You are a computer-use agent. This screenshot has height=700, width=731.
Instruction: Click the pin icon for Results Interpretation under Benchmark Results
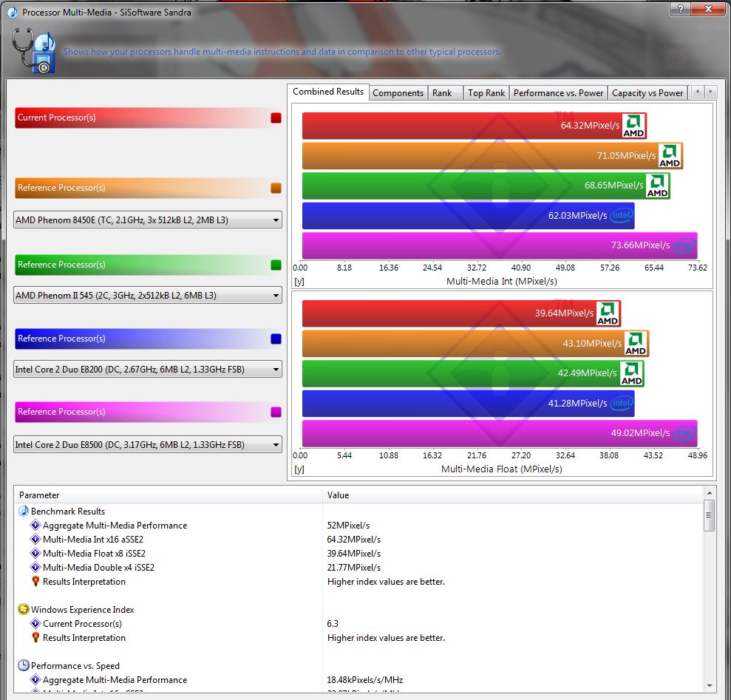pyautogui.click(x=35, y=581)
